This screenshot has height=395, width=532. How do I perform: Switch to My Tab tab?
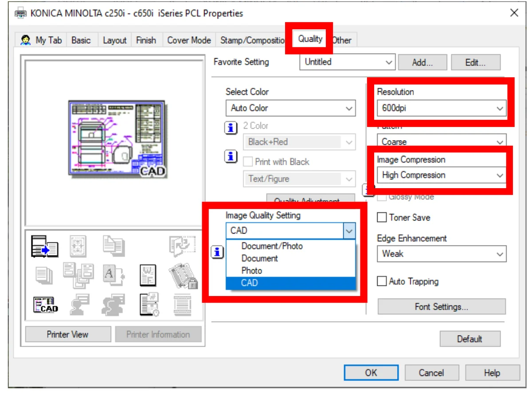coord(41,40)
